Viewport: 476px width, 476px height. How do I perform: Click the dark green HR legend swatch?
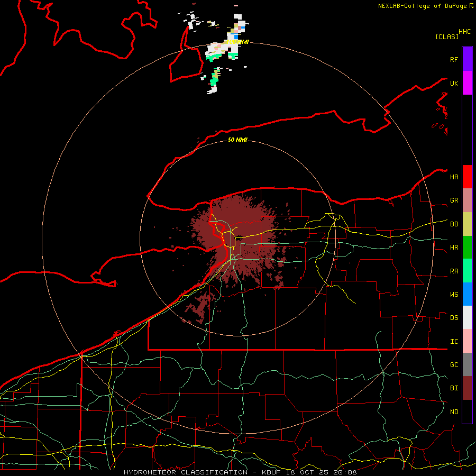point(467,248)
